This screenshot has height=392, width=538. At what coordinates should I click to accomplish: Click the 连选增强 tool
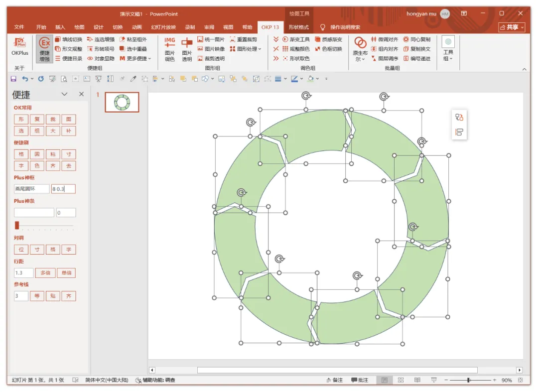(101, 39)
